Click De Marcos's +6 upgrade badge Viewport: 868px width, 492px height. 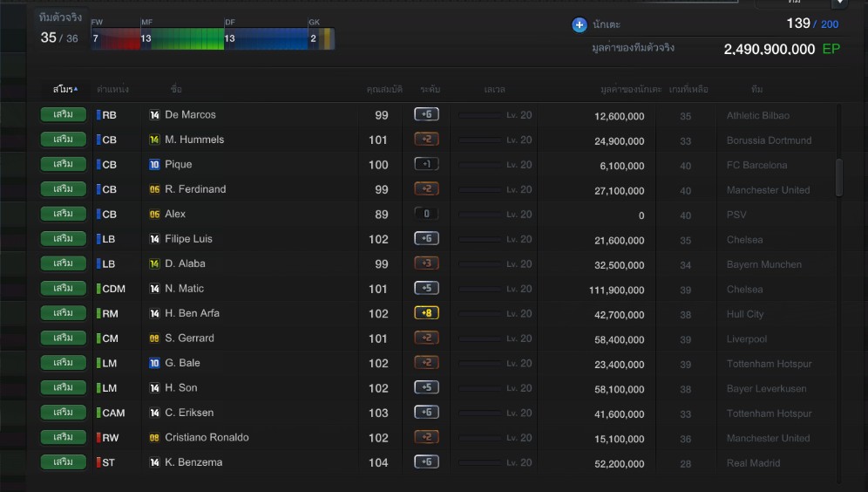[426, 114]
